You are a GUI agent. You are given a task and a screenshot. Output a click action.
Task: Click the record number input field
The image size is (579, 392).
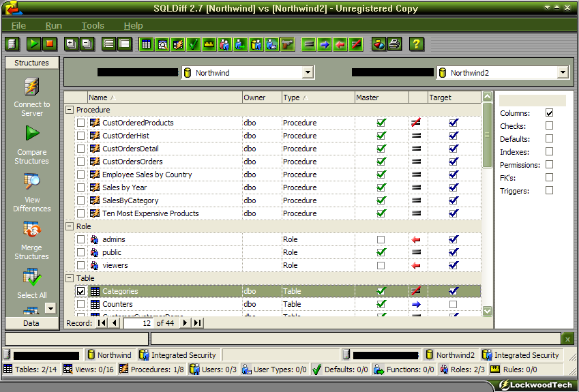pos(138,323)
